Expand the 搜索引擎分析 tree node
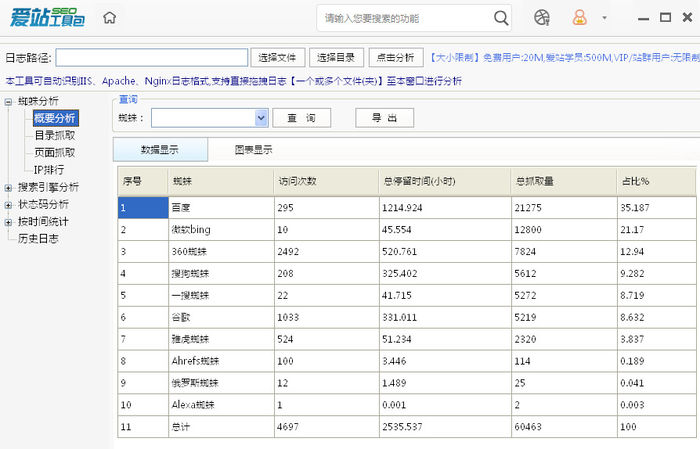The height and width of the screenshot is (449, 700). pos(9,187)
